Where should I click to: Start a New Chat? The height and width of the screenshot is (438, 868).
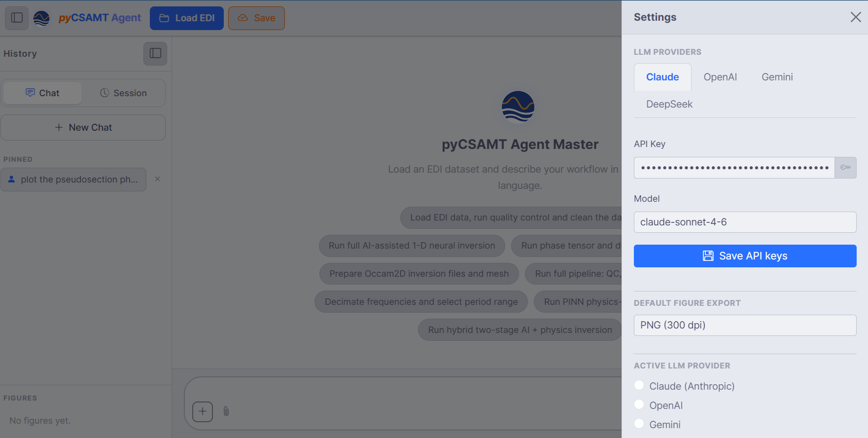83,127
